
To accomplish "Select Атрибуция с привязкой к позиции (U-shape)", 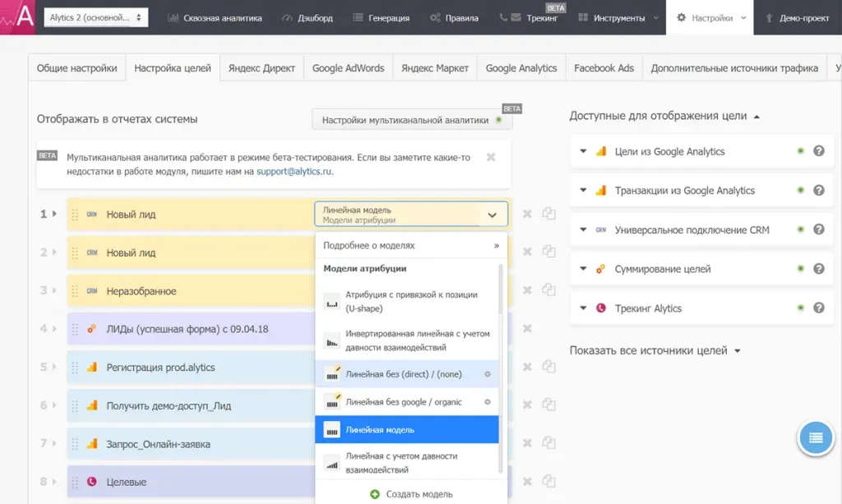I will 406,302.
